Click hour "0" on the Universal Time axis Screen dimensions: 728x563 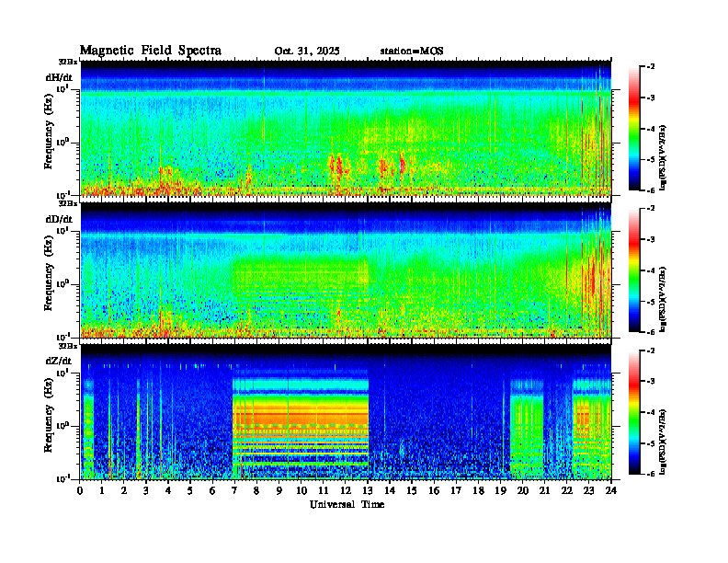[80, 491]
